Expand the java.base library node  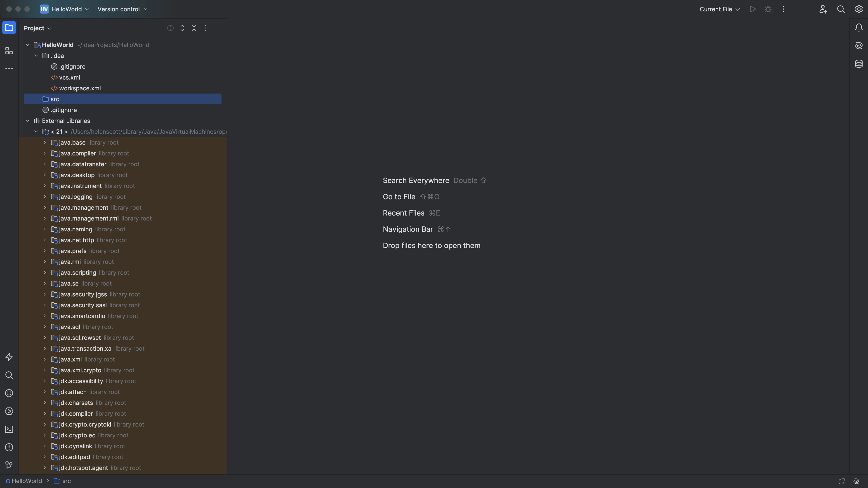45,143
